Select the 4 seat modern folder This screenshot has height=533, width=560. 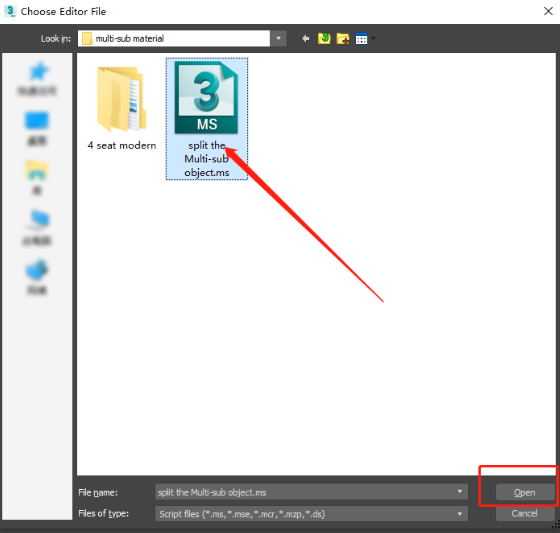pos(122,108)
